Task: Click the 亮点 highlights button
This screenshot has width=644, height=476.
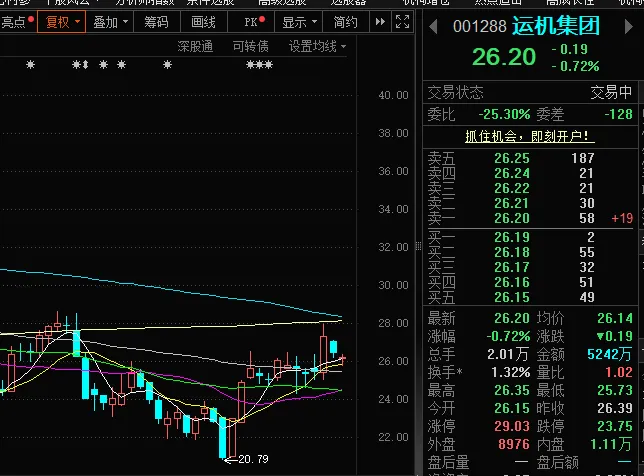Action: (18, 22)
